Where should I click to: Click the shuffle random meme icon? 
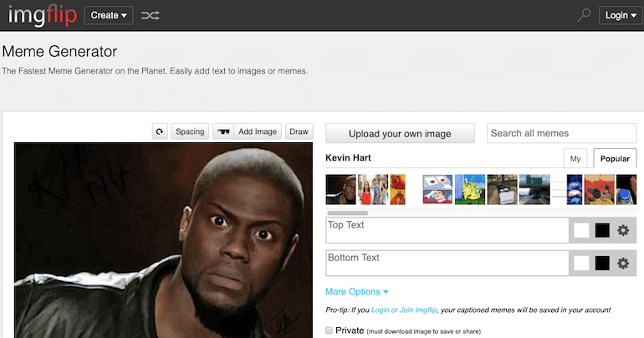tap(151, 16)
